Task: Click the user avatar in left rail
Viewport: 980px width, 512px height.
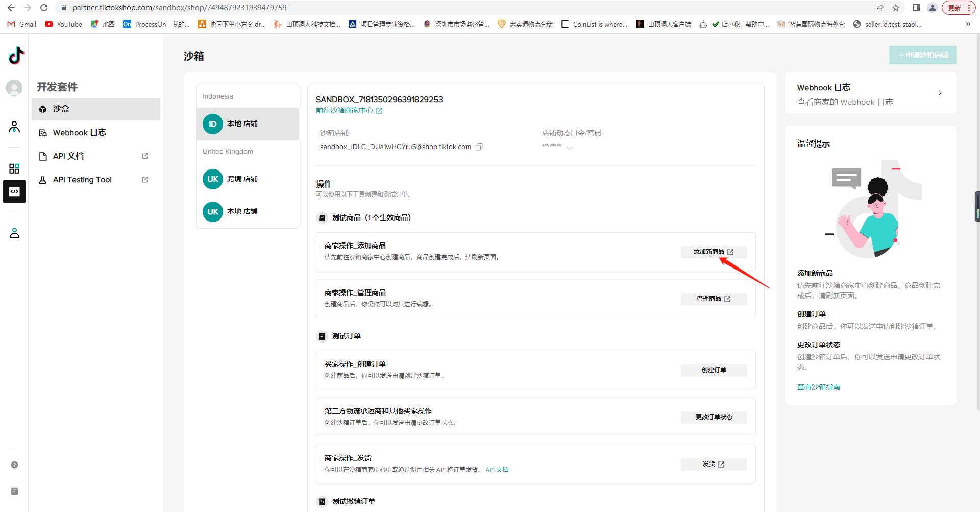Action: pos(14,88)
